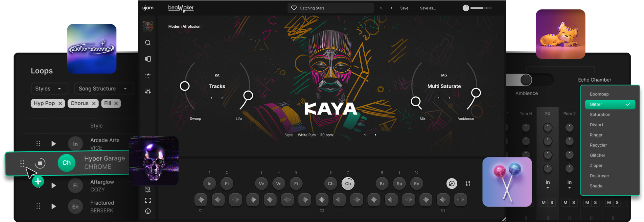Toggle the Ambience switch
The height and width of the screenshot is (222, 644).
point(526,80)
